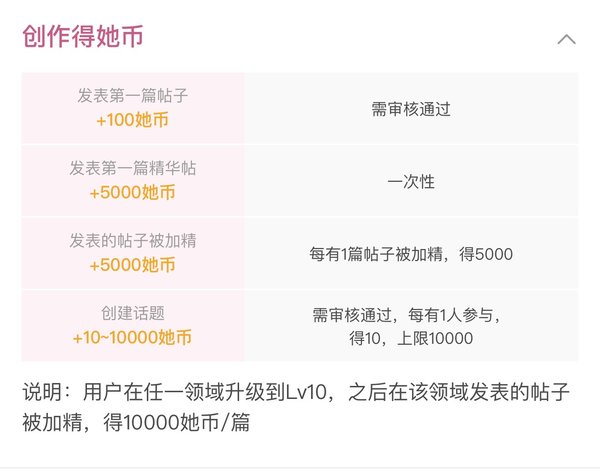600x471 pixels.
Task: Click the grey cell of the 一次性 row
Action: 411,181
